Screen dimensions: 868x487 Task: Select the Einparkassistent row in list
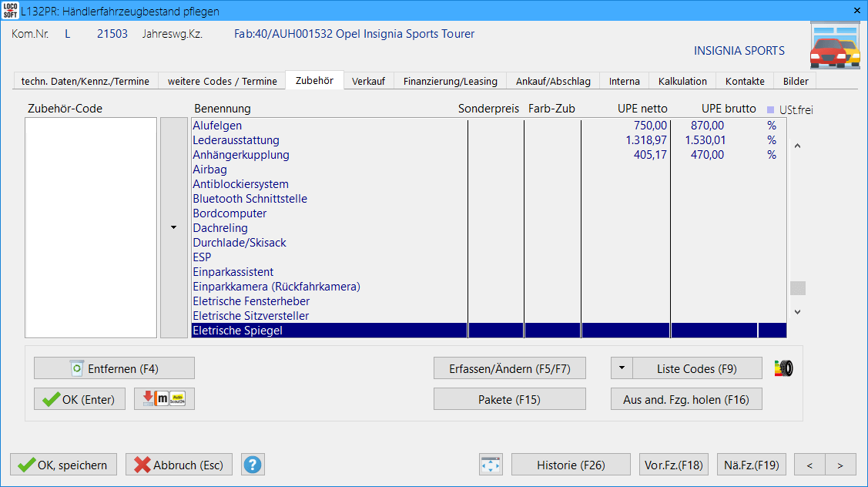(x=233, y=272)
